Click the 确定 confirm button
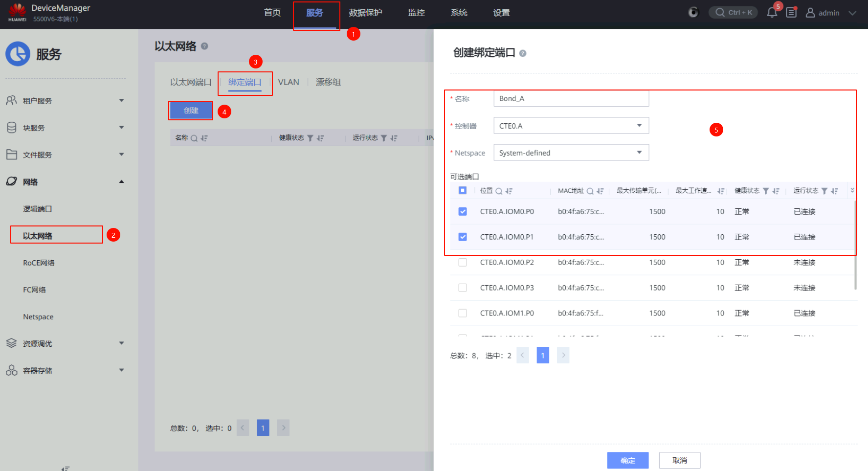868x471 pixels. point(627,460)
